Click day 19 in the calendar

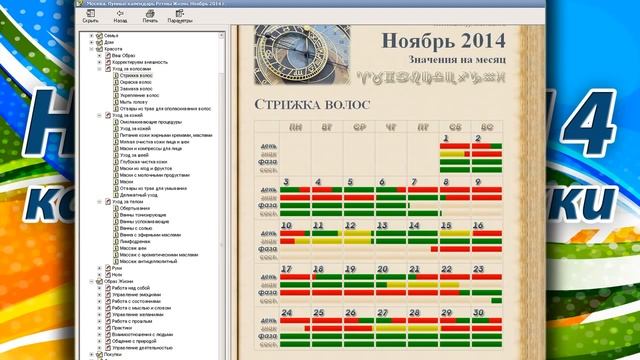coord(350,269)
